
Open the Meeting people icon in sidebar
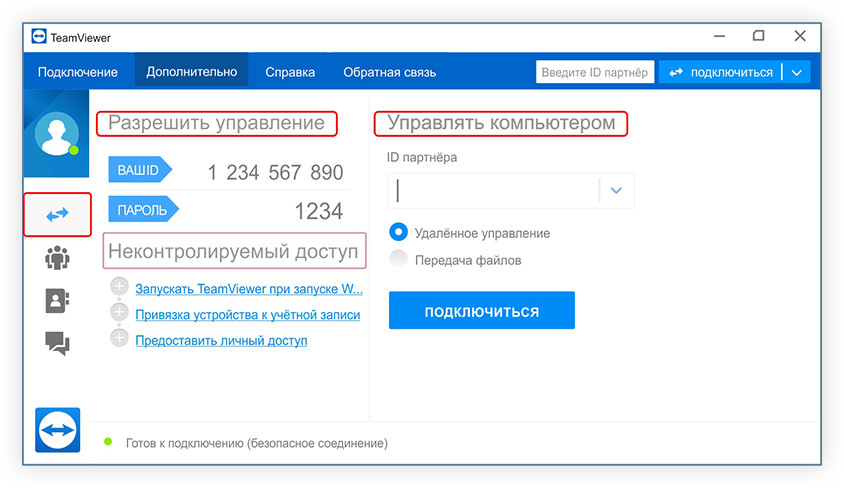coord(57,258)
